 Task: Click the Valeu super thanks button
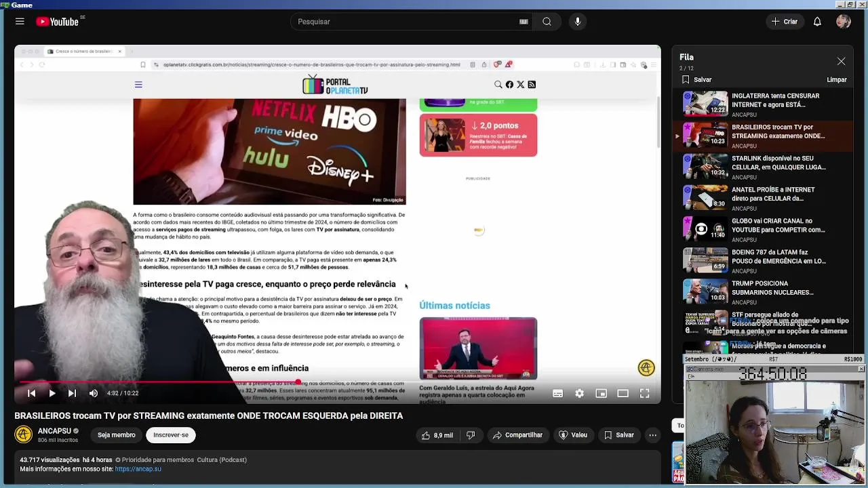coord(573,435)
